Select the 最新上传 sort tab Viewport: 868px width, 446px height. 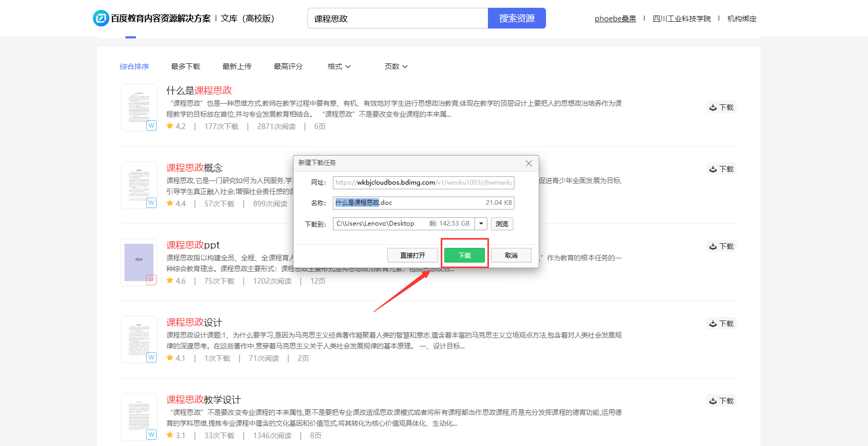237,66
